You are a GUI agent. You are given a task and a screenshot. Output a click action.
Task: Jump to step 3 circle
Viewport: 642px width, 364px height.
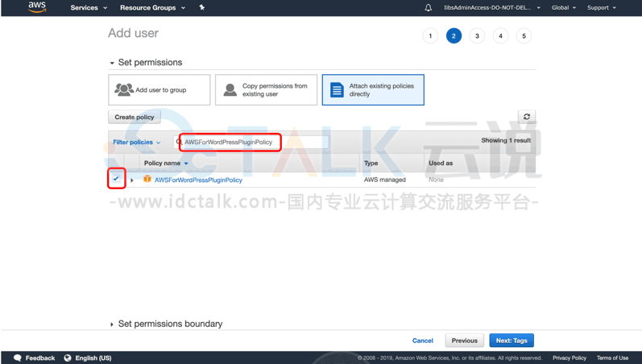[x=477, y=36]
